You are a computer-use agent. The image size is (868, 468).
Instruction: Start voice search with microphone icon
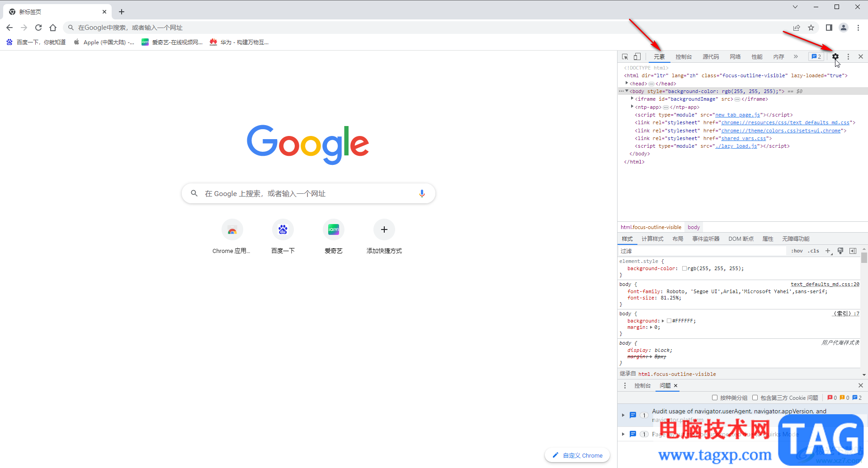click(x=422, y=193)
